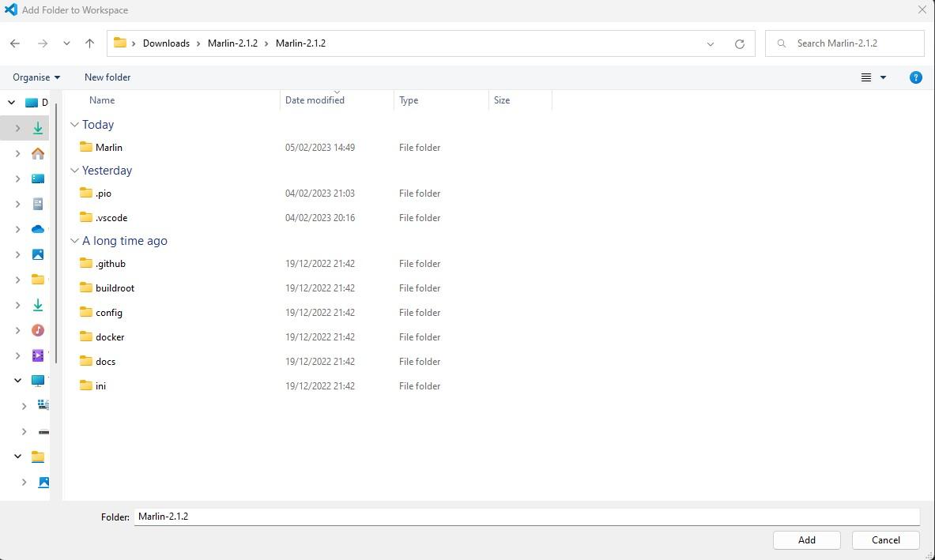Open the address bar dropdown arrow

[x=710, y=43]
